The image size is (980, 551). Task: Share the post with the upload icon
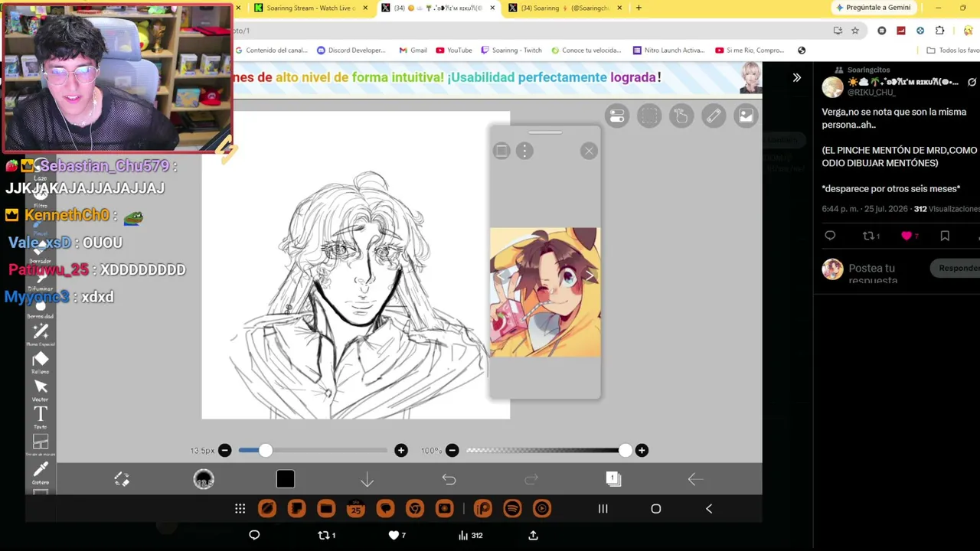[x=533, y=536]
